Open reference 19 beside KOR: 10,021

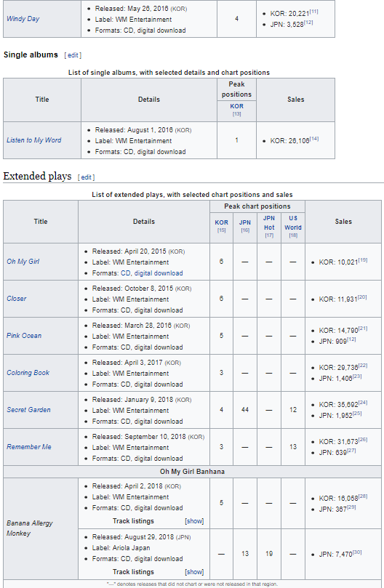(x=363, y=260)
